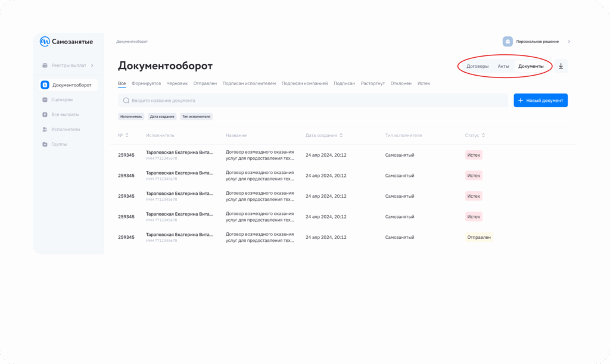610x364 pixels.
Task: Click the download arrow icon
Action: tap(561, 66)
